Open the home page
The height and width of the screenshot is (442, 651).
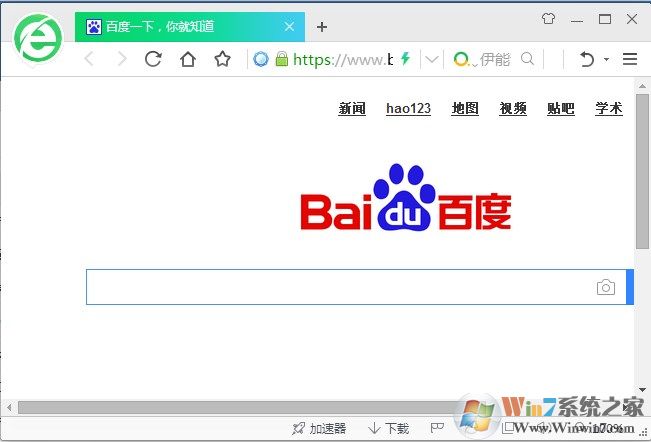(188, 59)
